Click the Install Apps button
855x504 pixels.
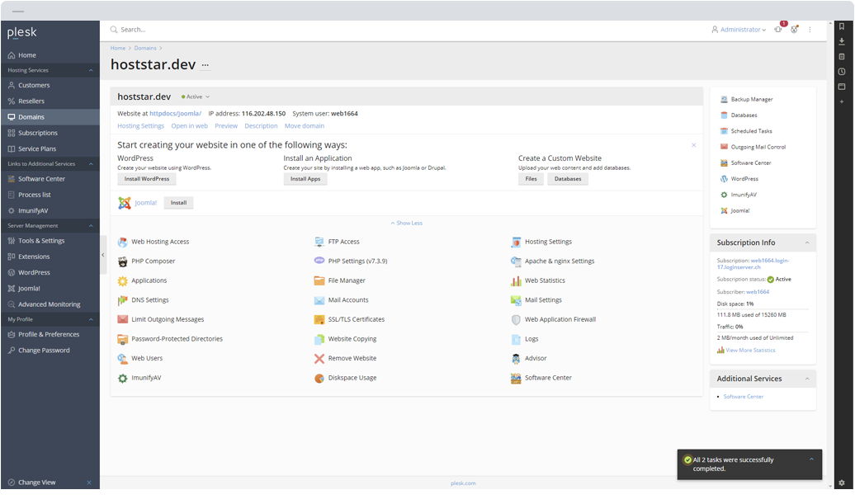305,179
